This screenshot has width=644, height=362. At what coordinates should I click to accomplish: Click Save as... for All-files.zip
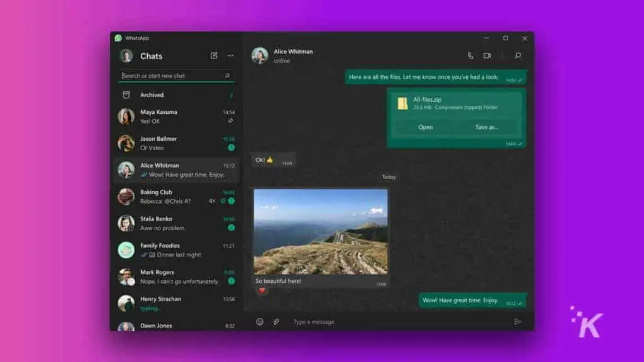coord(487,127)
